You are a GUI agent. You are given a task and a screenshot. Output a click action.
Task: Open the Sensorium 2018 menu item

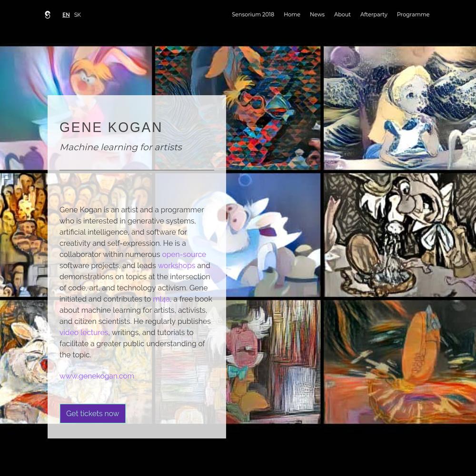tap(253, 14)
